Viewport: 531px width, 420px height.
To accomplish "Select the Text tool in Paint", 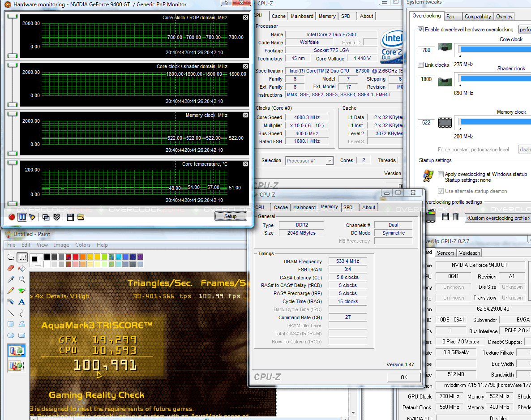I will tap(22, 302).
